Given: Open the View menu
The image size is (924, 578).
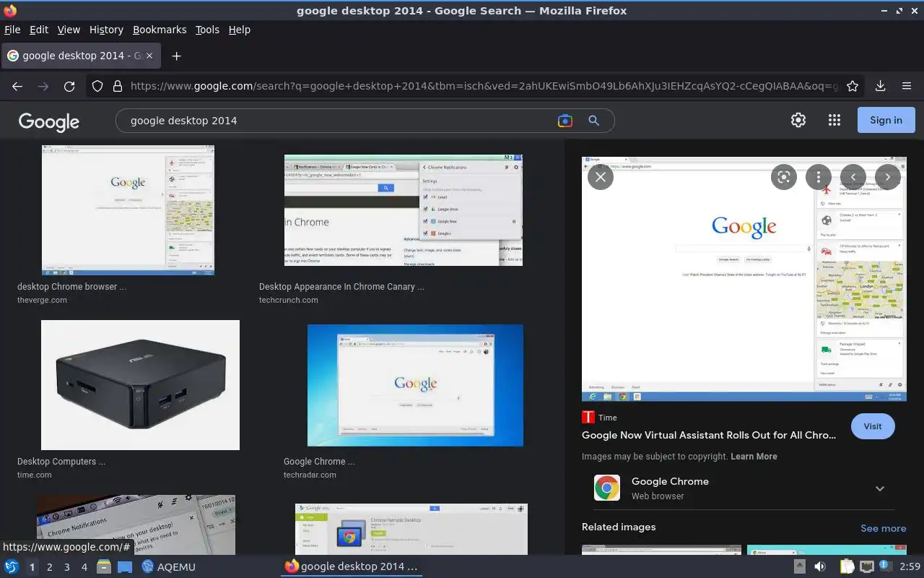Looking at the screenshot, I should click(69, 30).
